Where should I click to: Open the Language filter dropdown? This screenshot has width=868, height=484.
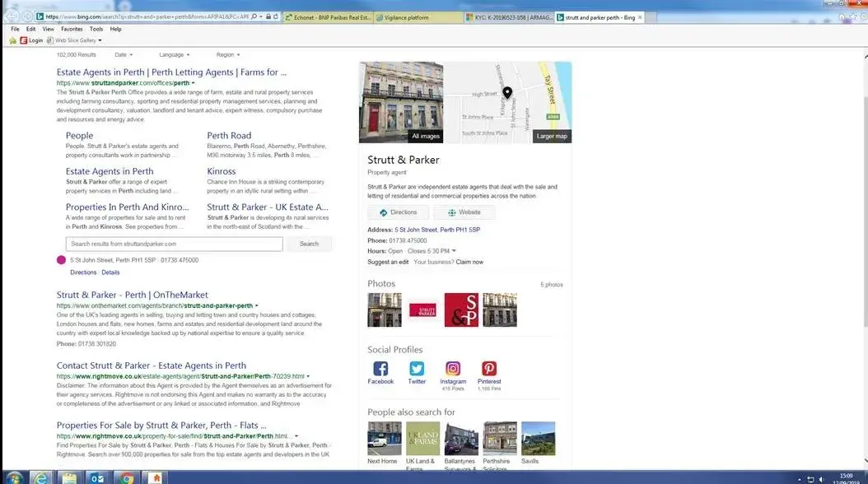[x=174, y=55]
